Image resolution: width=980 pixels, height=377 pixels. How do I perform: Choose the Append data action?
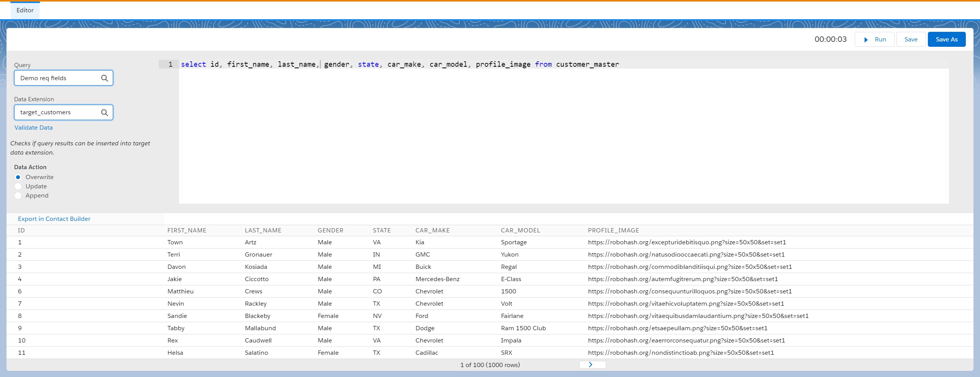[18, 196]
